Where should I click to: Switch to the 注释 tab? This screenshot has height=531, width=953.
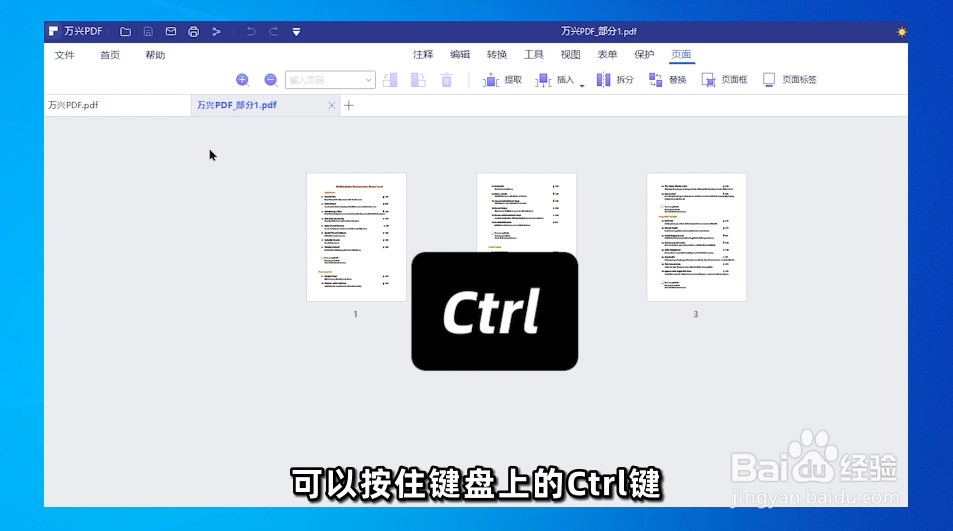pyautogui.click(x=423, y=55)
